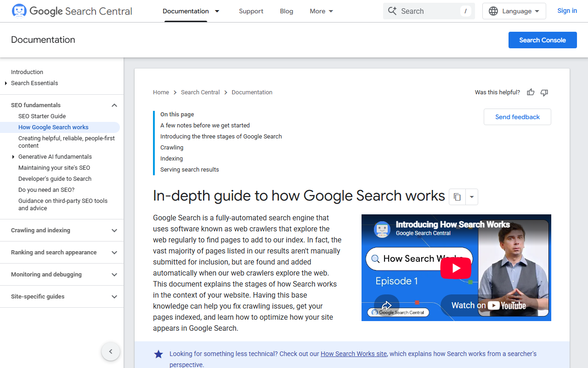Click the video title Introducing How Search Works
The image size is (588, 368).
[x=453, y=224]
